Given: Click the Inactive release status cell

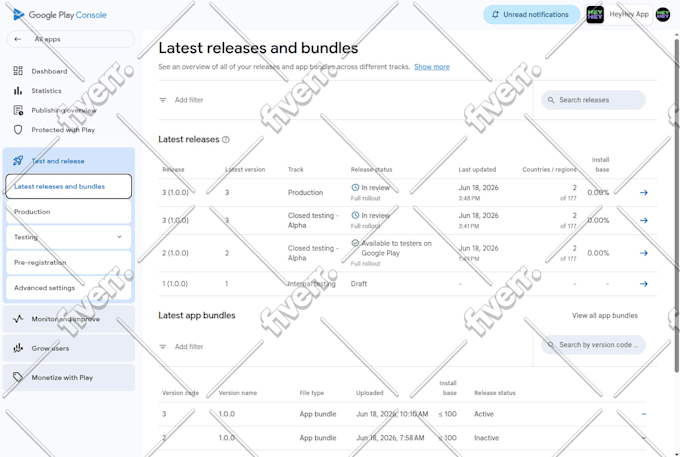Looking at the screenshot, I should click(486, 438).
